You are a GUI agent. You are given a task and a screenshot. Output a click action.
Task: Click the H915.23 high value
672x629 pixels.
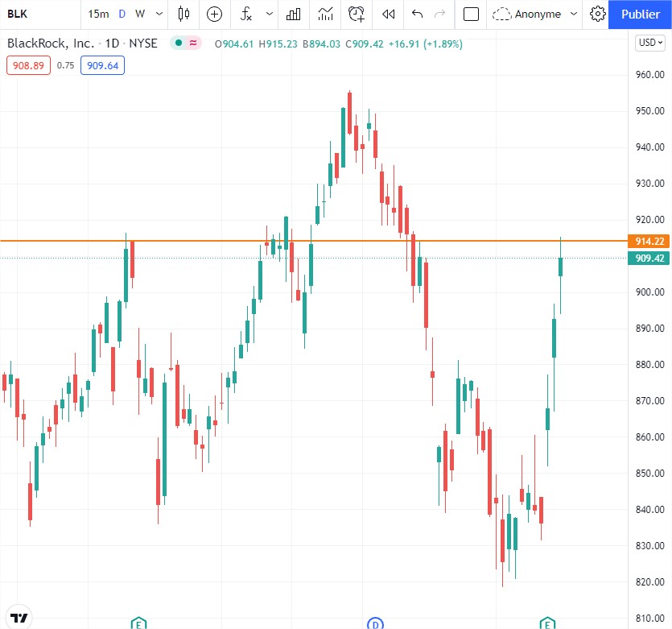pyautogui.click(x=278, y=44)
